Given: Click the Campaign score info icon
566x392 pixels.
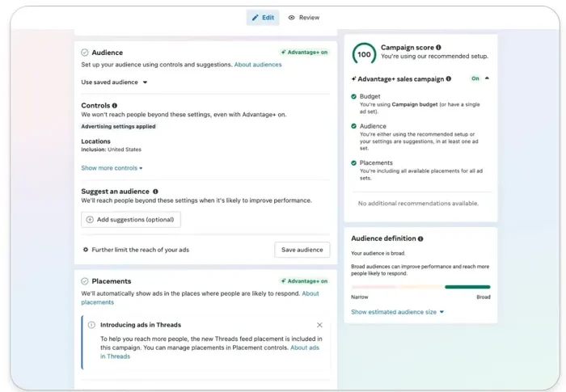Looking at the screenshot, I should [x=439, y=48].
